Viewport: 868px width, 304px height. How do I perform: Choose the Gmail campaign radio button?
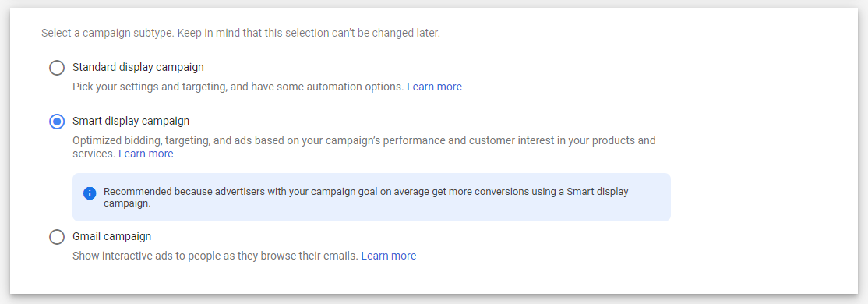pyautogui.click(x=56, y=237)
